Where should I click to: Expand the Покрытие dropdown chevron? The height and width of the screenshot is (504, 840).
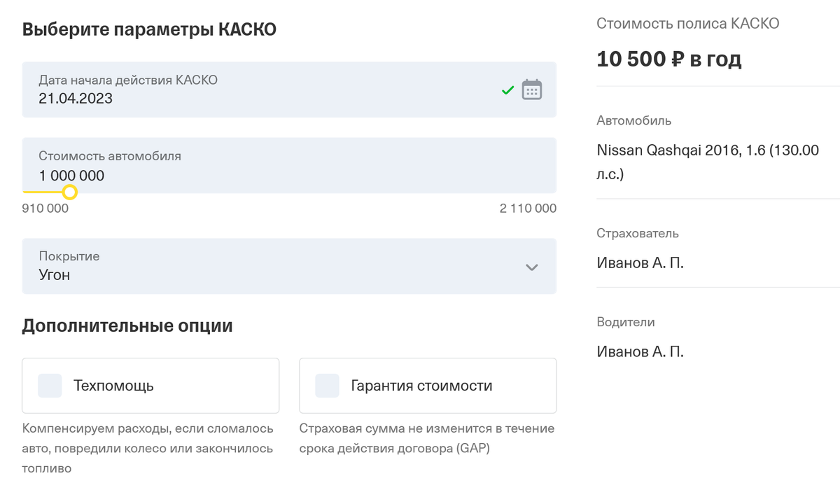click(532, 267)
